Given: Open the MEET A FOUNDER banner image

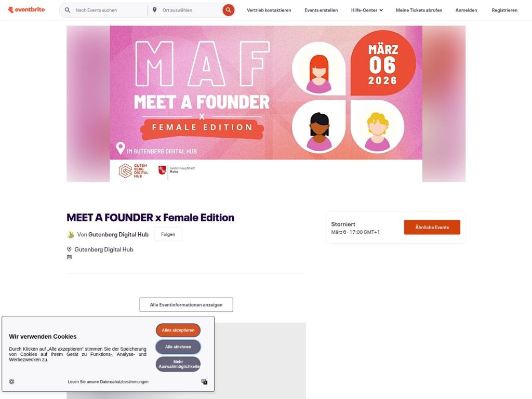Looking at the screenshot, I should 266,104.
